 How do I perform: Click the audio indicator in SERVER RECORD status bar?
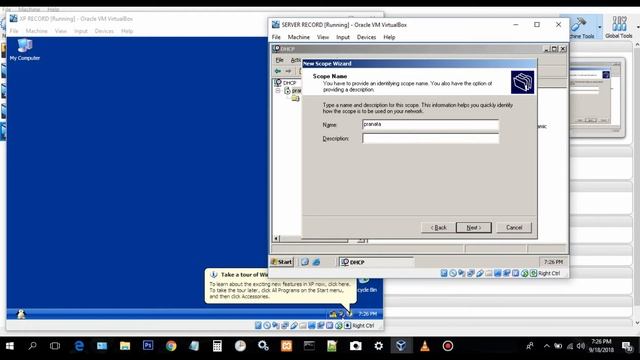point(461,273)
